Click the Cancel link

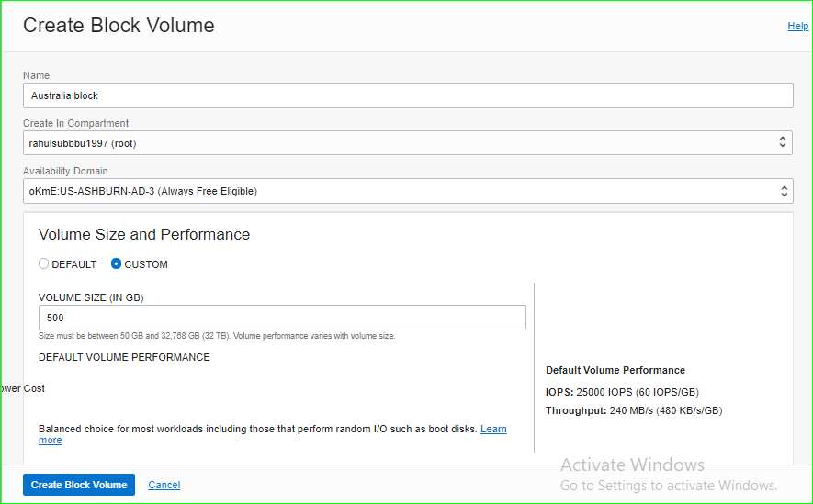click(x=164, y=485)
